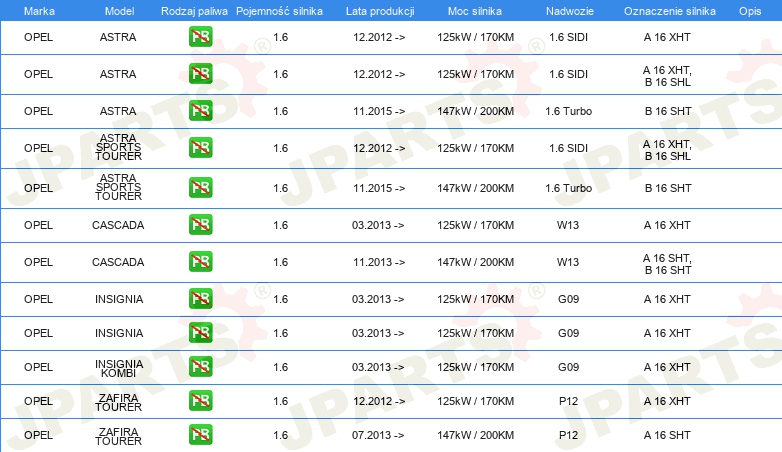Click the Nadwozie column header
This screenshot has height=452, width=782.
coord(570,11)
